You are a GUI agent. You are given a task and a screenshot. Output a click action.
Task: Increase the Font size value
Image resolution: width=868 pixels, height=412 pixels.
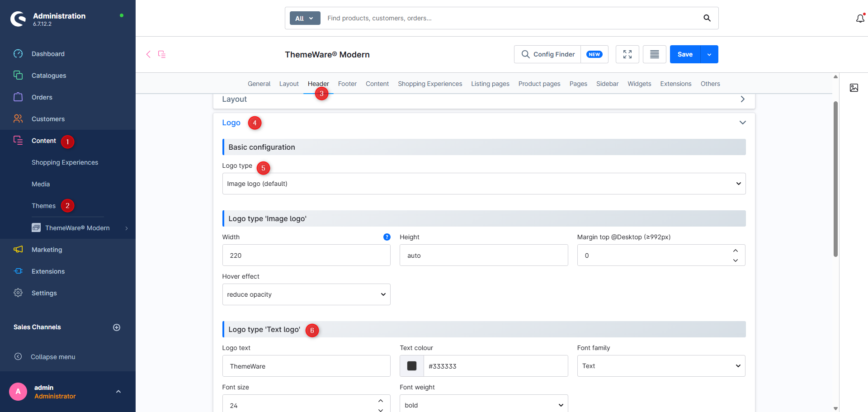[381, 401]
